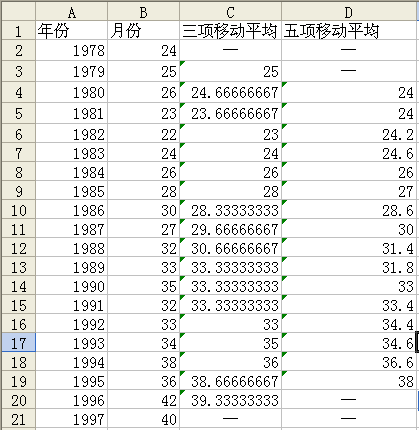Viewport: 419px width, 430px height.
Task: Click value 42 in the 1996 row
Action: coord(144,400)
